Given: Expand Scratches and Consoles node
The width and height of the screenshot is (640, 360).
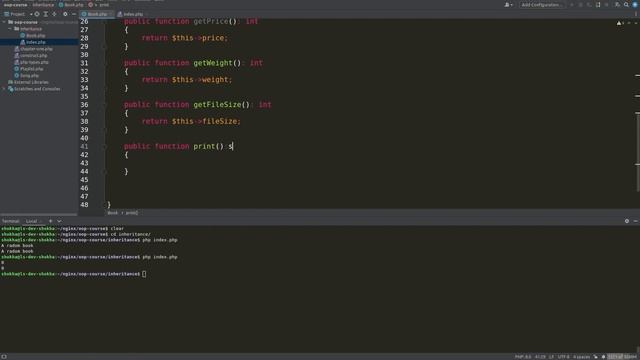Looking at the screenshot, I should point(4,89).
